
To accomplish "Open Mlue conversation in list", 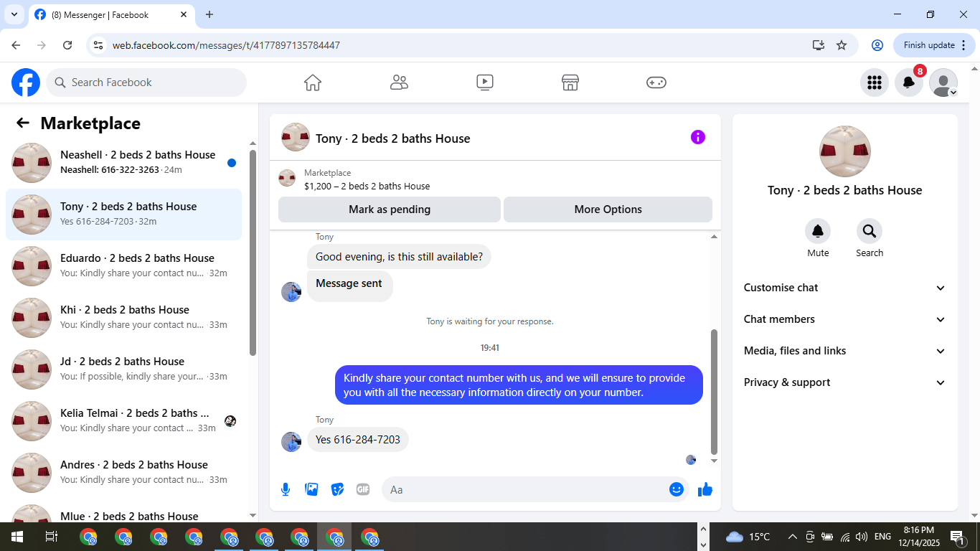I will [123, 512].
